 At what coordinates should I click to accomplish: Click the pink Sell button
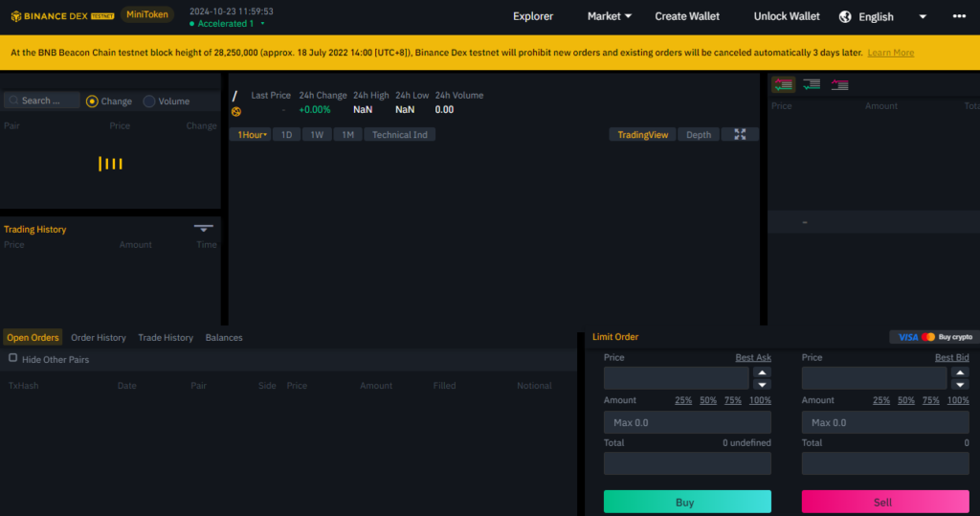885,502
